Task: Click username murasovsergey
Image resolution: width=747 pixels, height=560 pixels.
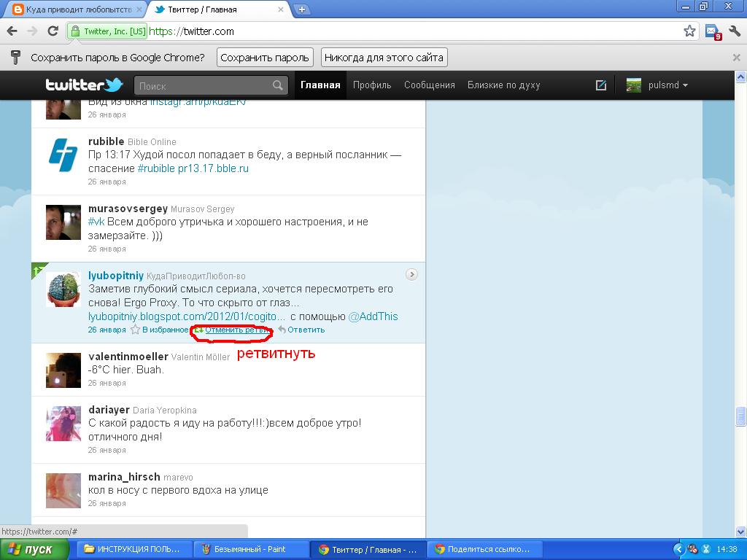Action: [128, 209]
